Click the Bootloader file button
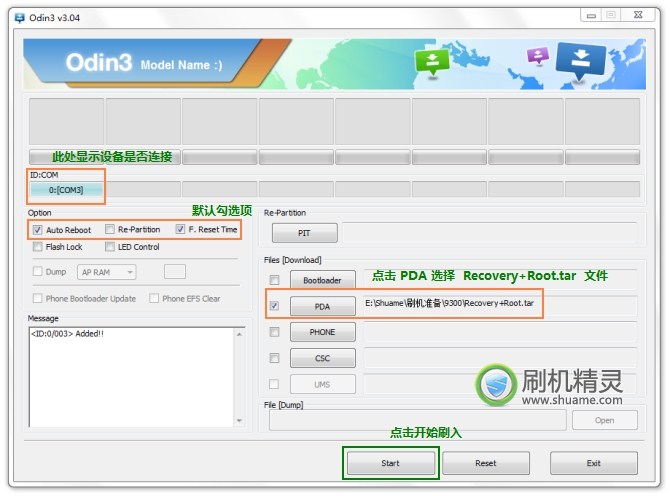 click(323, 280)
